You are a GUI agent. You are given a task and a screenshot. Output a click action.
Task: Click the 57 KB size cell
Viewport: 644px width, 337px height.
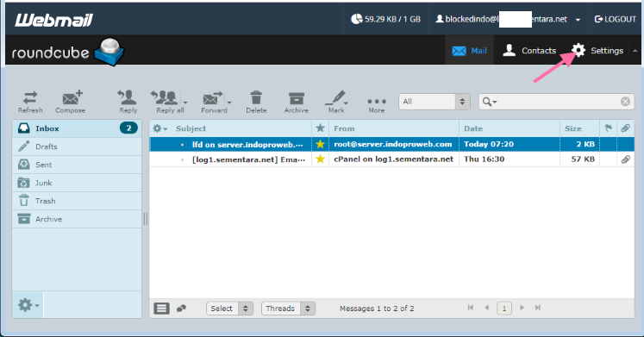(583, 159)
